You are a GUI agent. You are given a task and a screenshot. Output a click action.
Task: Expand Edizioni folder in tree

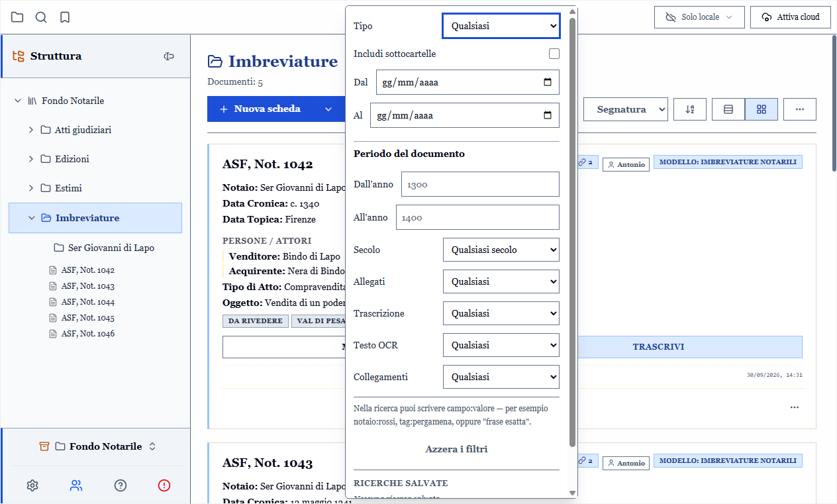31,159
